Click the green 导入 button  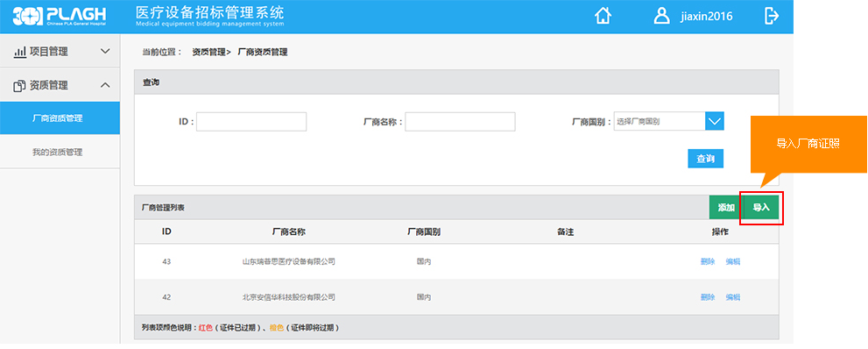click(x=761, y=207)
